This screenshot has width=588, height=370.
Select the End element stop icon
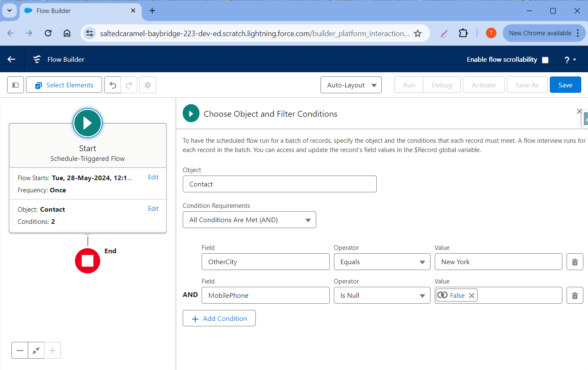tap(87, 261)
